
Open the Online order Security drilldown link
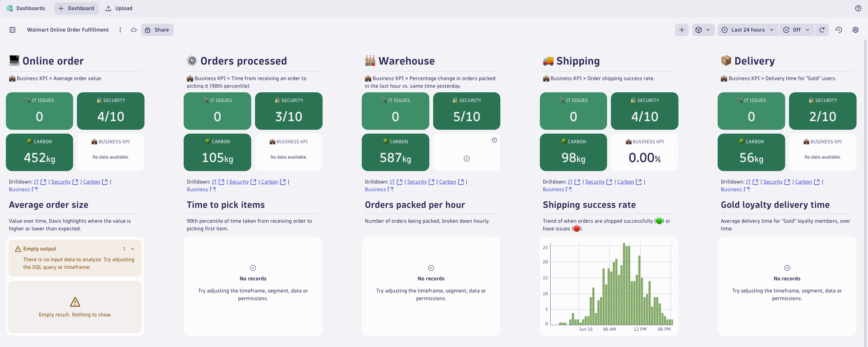tap(61, 182)
